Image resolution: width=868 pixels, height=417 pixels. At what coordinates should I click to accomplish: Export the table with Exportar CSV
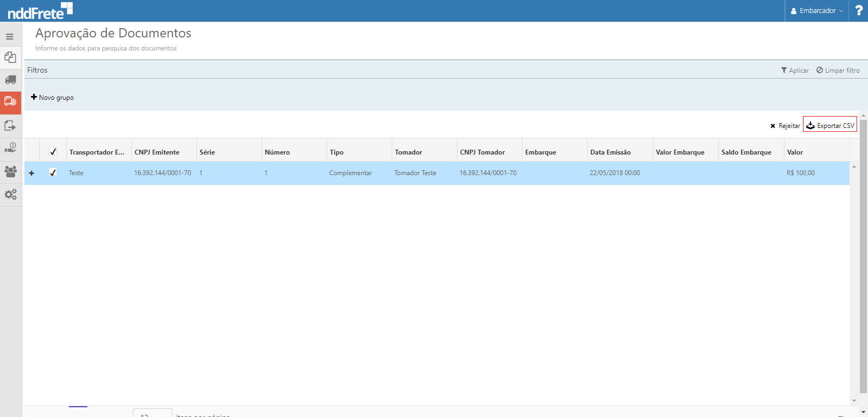(x=830, y=125)
